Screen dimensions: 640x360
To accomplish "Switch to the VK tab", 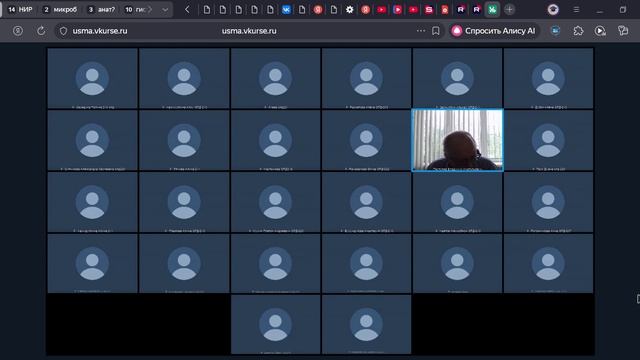I will [286, 9].
